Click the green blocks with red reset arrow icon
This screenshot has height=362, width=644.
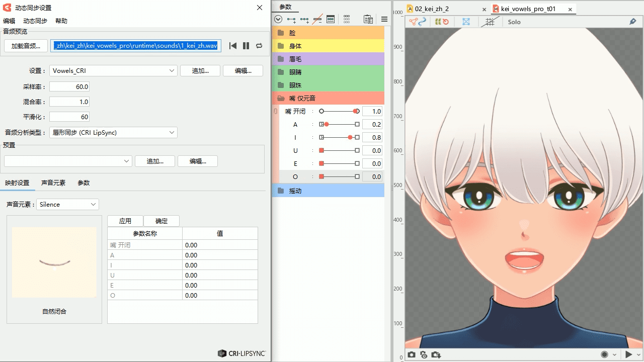(x=442, y=22)
